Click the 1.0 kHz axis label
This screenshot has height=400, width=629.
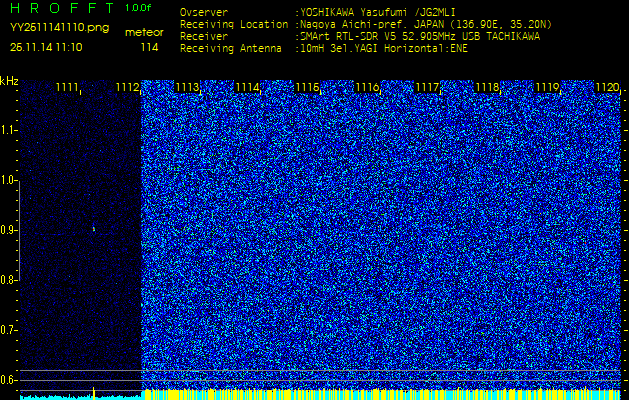pyautogui.click(x=8, y=180)
